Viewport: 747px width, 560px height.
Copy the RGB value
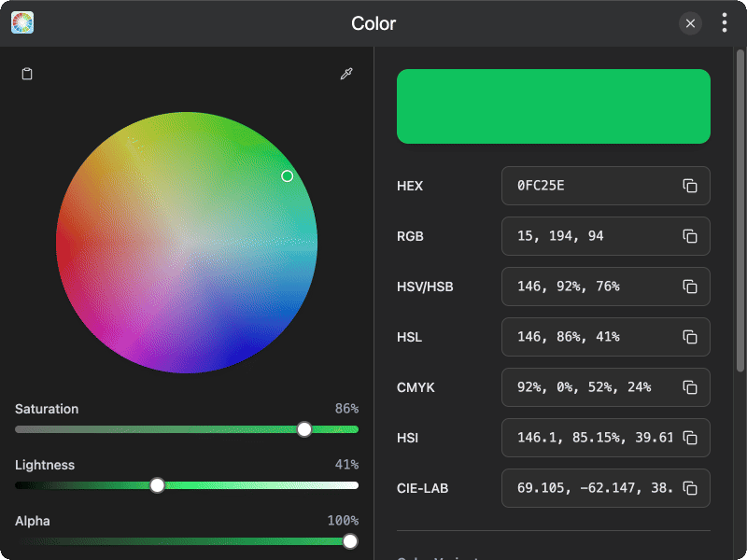point(690,236)
